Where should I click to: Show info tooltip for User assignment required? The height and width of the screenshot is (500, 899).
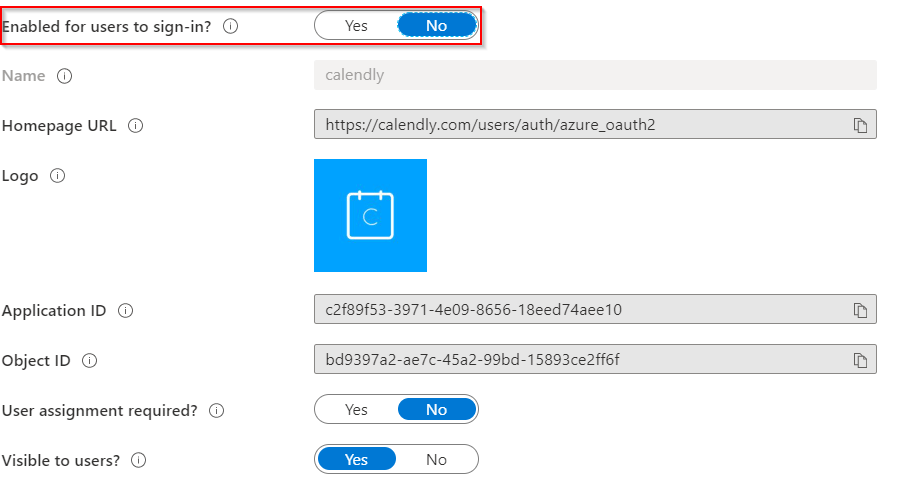(216, 410)
